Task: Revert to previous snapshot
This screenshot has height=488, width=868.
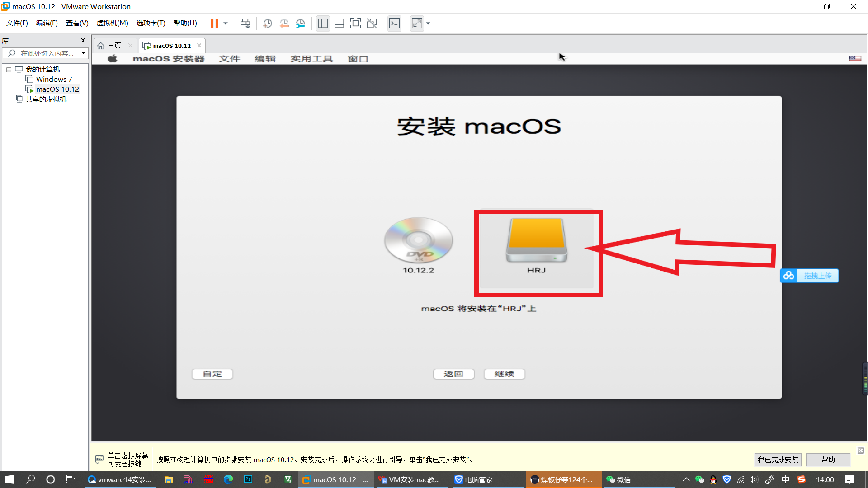Action: point(284,23)
